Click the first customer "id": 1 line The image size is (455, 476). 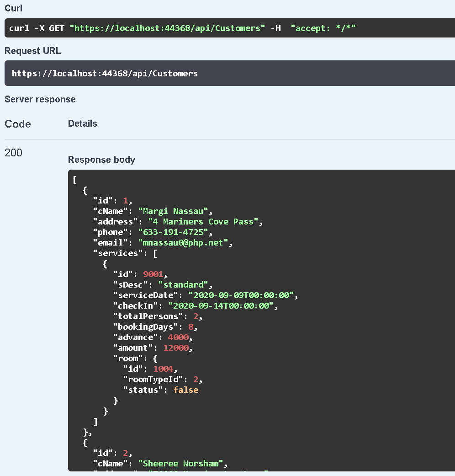coord(112,201)
